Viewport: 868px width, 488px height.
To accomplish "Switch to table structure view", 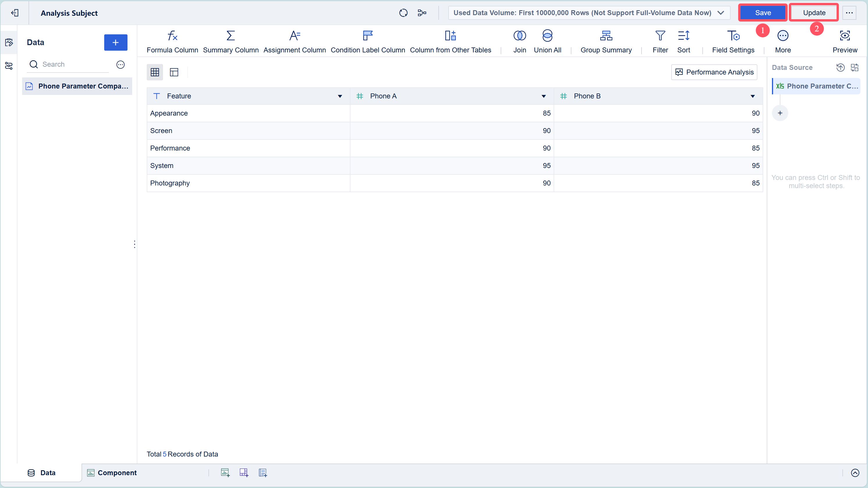I will click(x=174, y=72).
